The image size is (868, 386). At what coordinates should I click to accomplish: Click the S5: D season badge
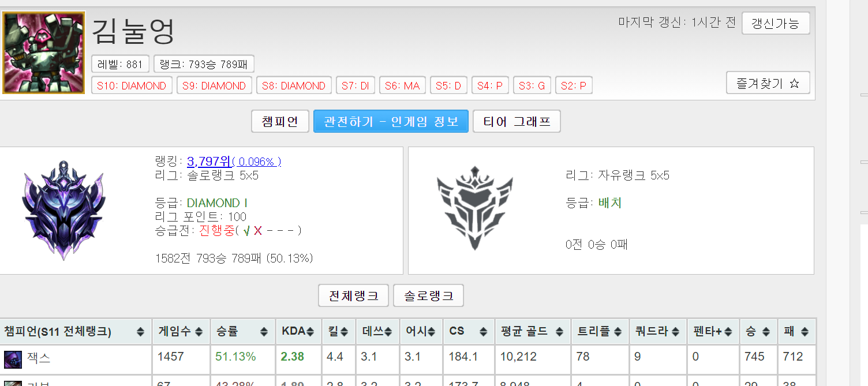pyautogui.click(x=448, y=85)
